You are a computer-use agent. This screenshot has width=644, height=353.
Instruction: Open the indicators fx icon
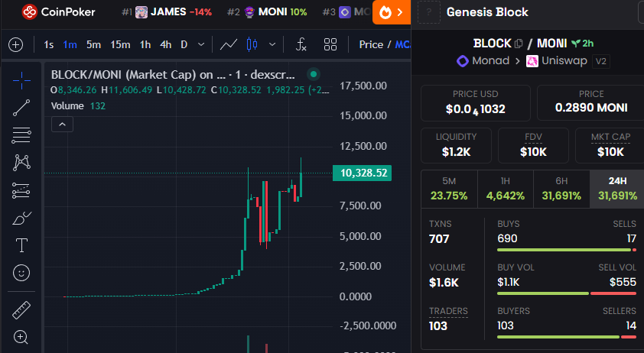(301, 44)
